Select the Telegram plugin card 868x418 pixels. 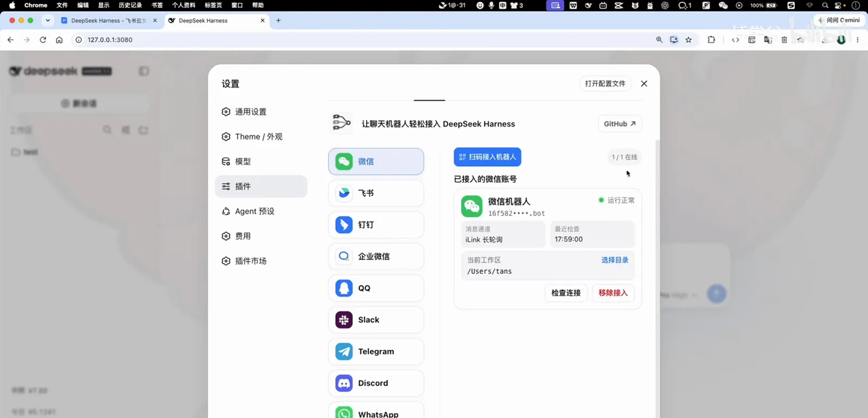pyautogui.click(x=376, y=351)
